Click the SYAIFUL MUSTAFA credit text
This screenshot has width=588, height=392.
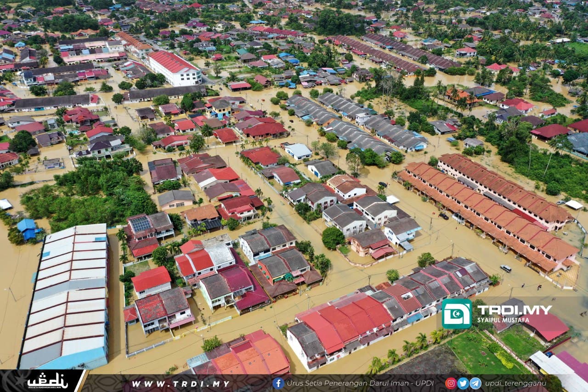click(503, 320)
